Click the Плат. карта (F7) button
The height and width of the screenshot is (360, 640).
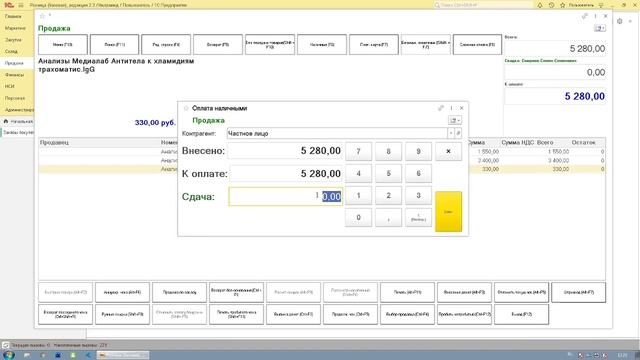tap(374, 44)
